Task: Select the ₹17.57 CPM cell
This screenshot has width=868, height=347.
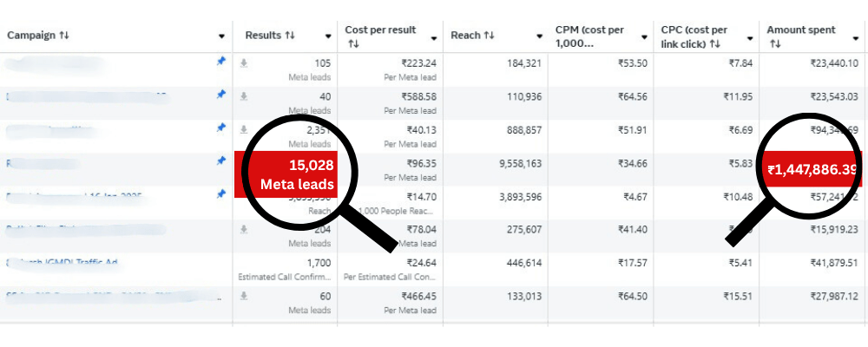Action: pos(633,263)
